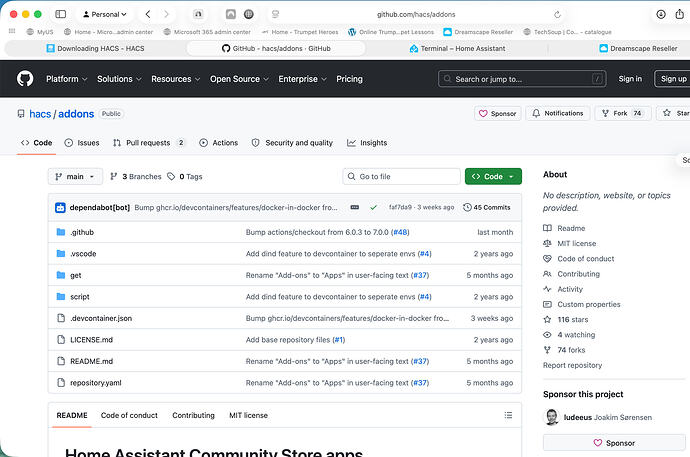Open the Personal profile dropdown
This screenshot has width=690, height=457.
click(x=105, y=14)
